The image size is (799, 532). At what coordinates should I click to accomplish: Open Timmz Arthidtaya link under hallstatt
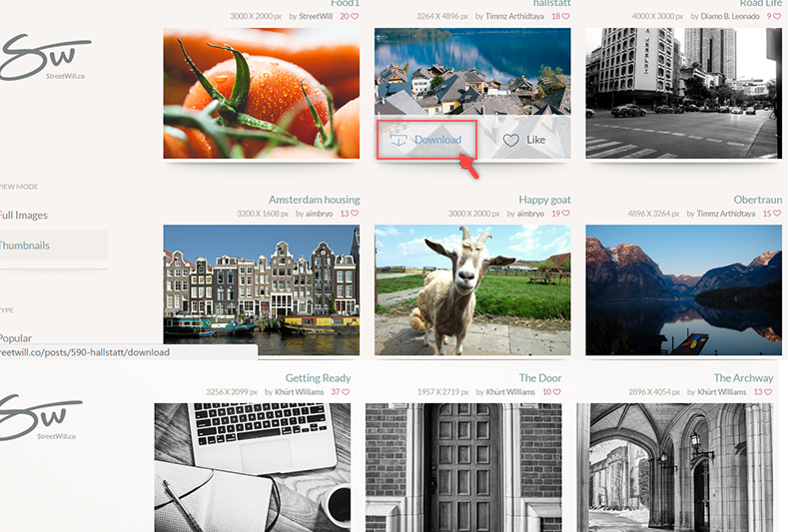click(x=514, y=16)
